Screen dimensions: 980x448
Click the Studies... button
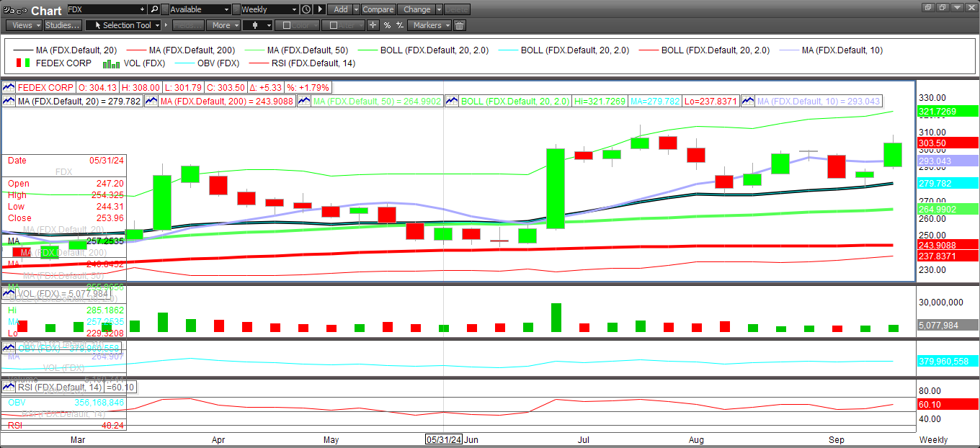pos(62,25)
